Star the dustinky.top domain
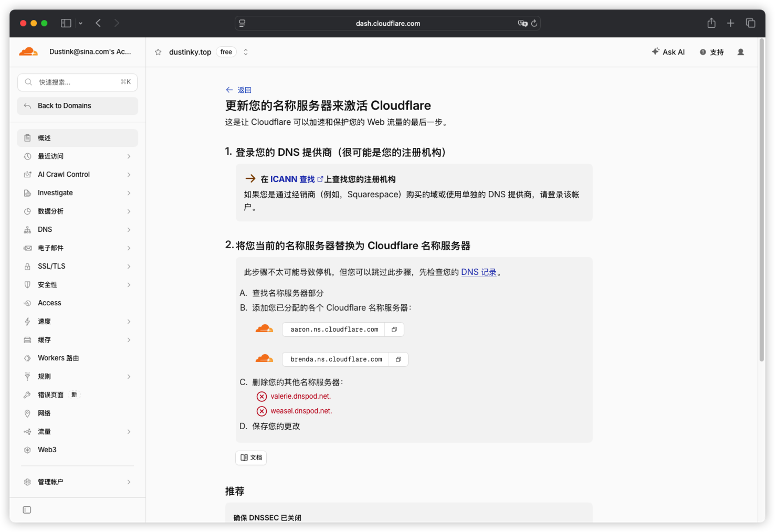The height and width of the screenshot is (532, 775). click(158, 52)
